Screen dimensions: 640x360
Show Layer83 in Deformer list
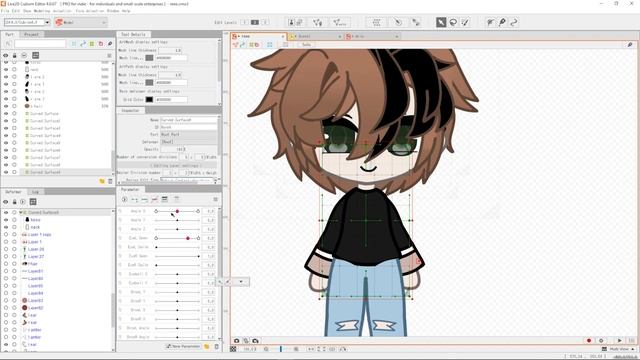click(6, 300)
